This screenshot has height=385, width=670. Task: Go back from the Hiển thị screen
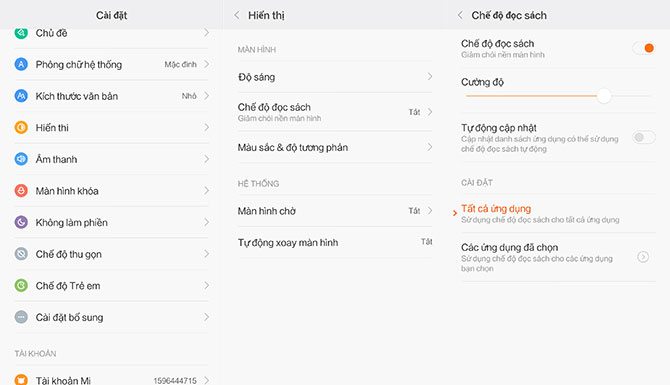[237, 15]
